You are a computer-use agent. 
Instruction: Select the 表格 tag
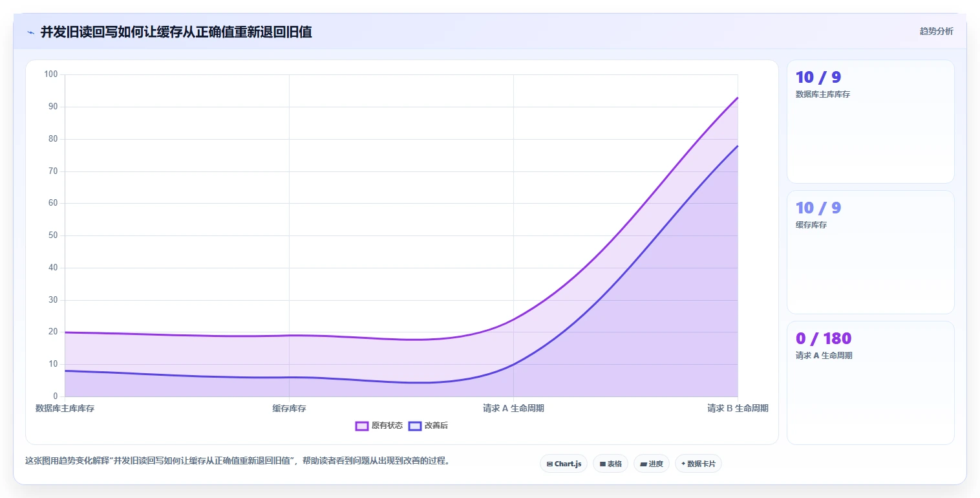610,464
